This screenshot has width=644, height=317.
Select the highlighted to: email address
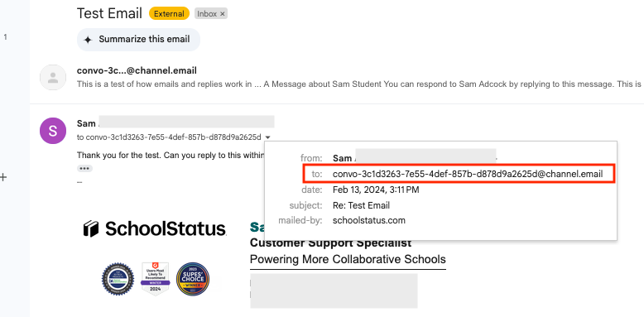468,174
